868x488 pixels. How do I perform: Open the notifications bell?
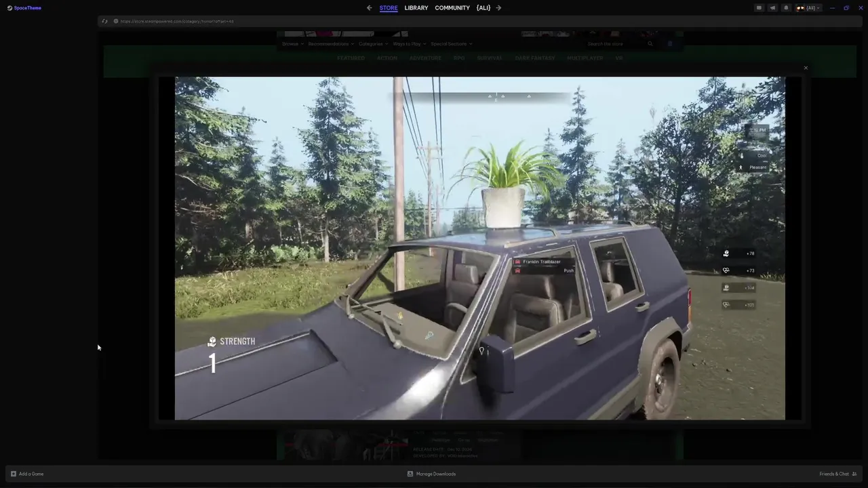point(786,8)
